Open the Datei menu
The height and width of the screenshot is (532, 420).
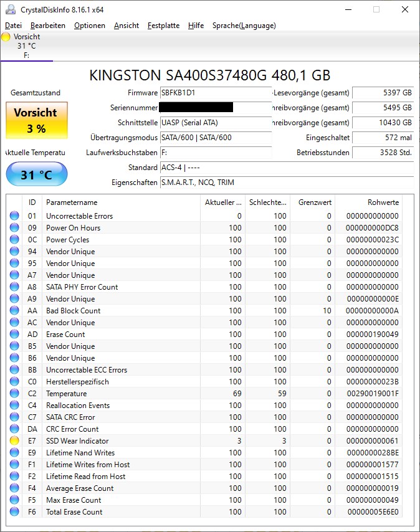13,26
